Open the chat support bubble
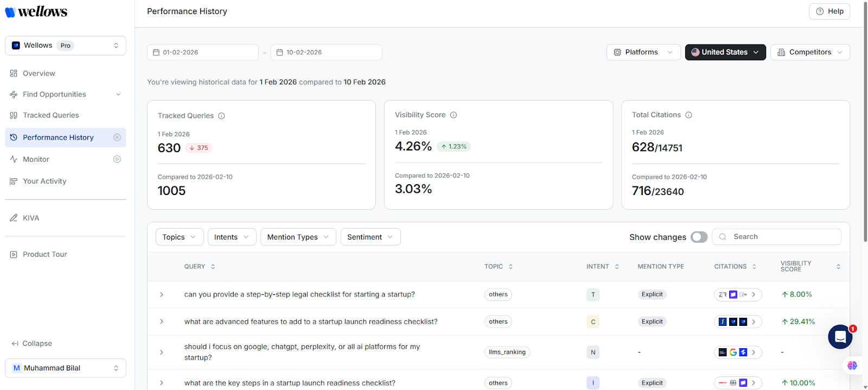 click(840, 337)
